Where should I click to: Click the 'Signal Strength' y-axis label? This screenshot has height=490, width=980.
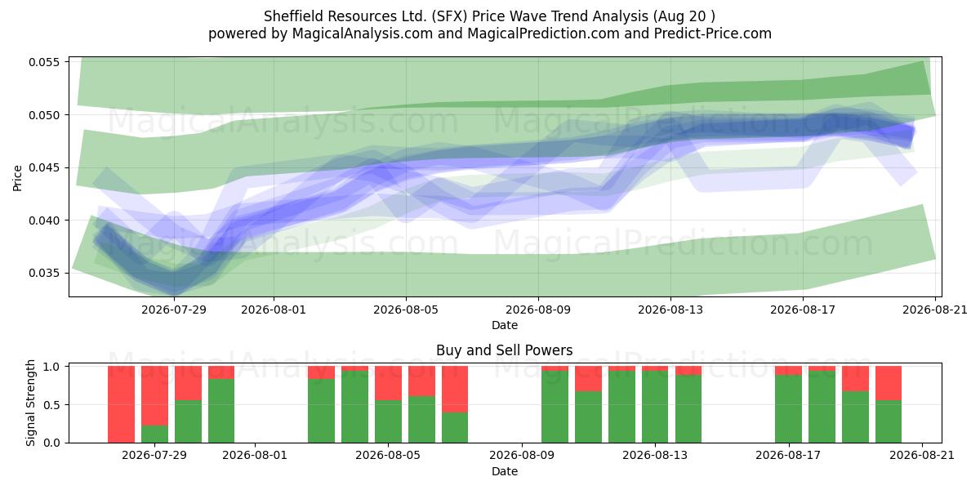pos(31,403)
